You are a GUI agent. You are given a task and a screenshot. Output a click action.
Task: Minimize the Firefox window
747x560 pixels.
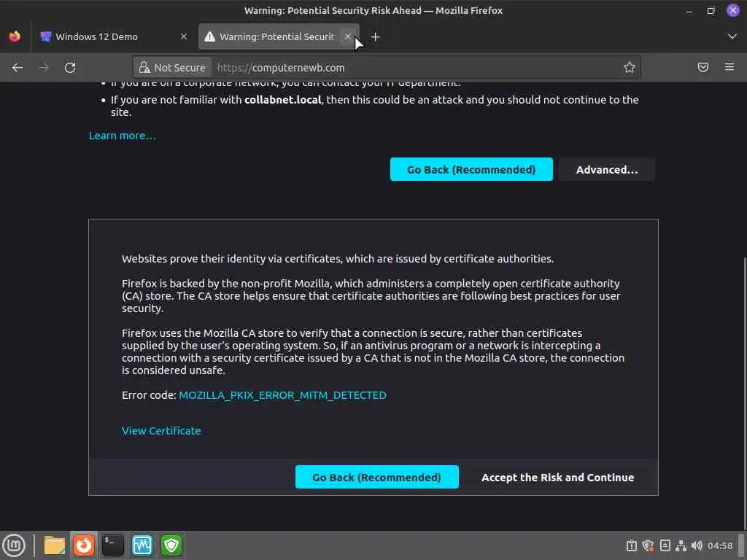(689, 10)
